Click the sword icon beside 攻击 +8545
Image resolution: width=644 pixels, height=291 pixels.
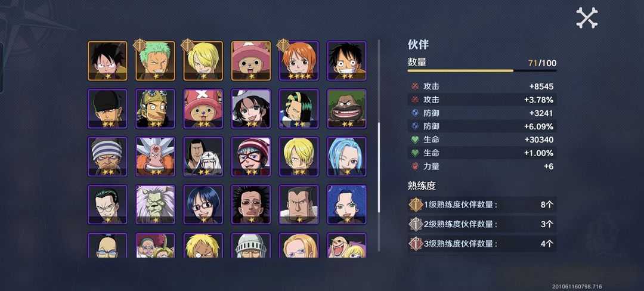[x=415, y=86]
